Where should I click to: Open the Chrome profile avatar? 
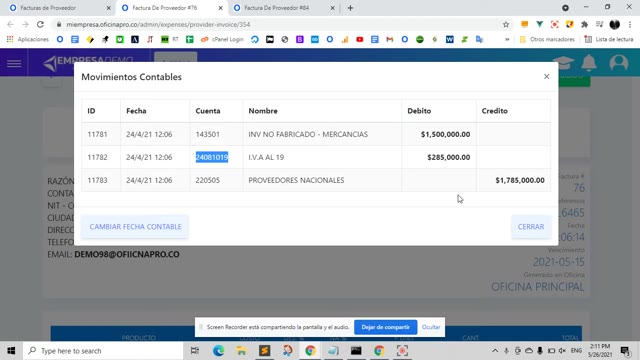click(614, 24)
